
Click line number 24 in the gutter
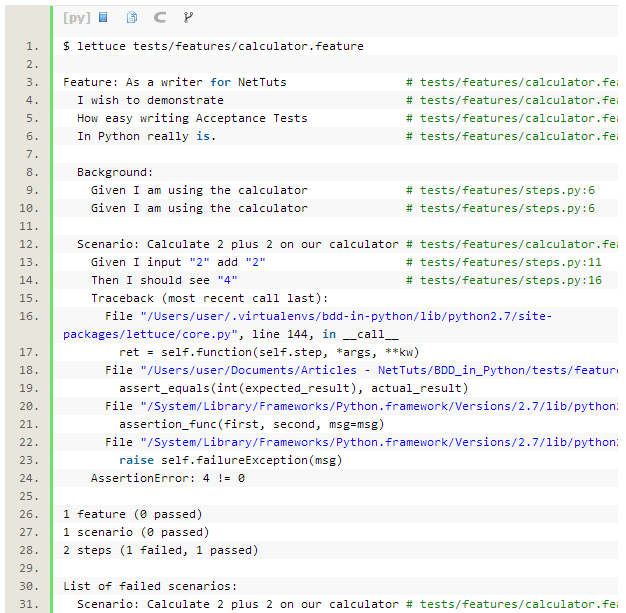[32, 478]
